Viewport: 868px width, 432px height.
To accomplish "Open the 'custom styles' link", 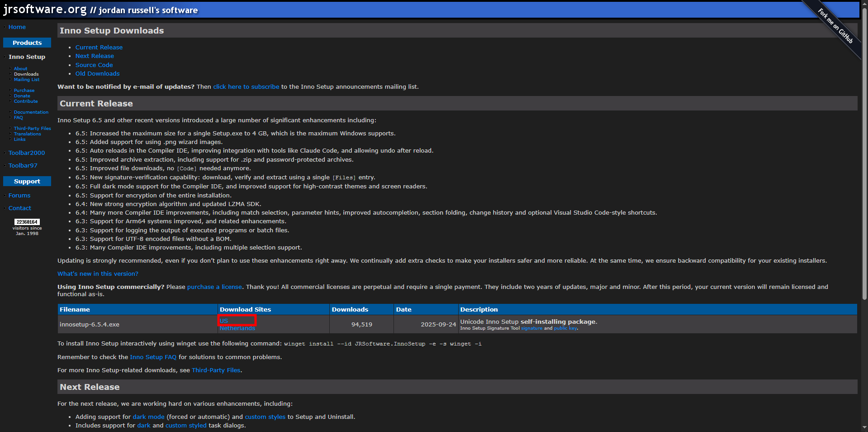I will pos(265,417).
